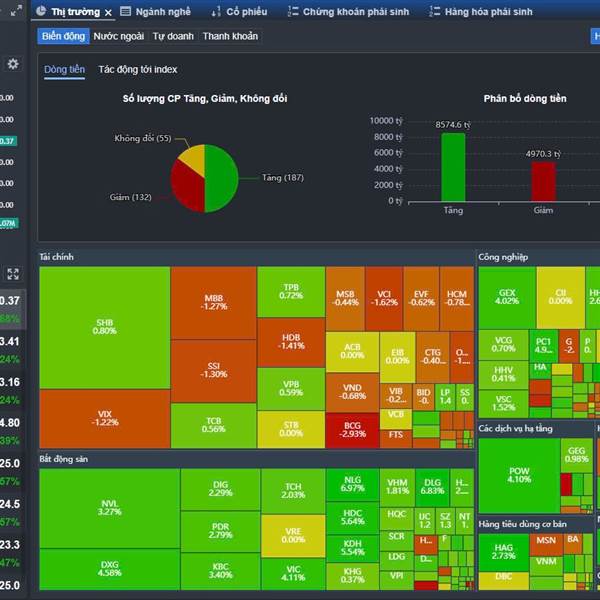The image size is (600, 600).
Task: Click the Công nghiệp sector heading
Action: (503, 257)
